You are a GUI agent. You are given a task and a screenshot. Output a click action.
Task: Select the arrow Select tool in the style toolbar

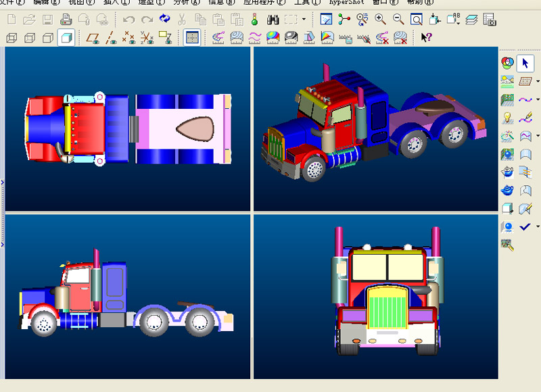point(525,63)
